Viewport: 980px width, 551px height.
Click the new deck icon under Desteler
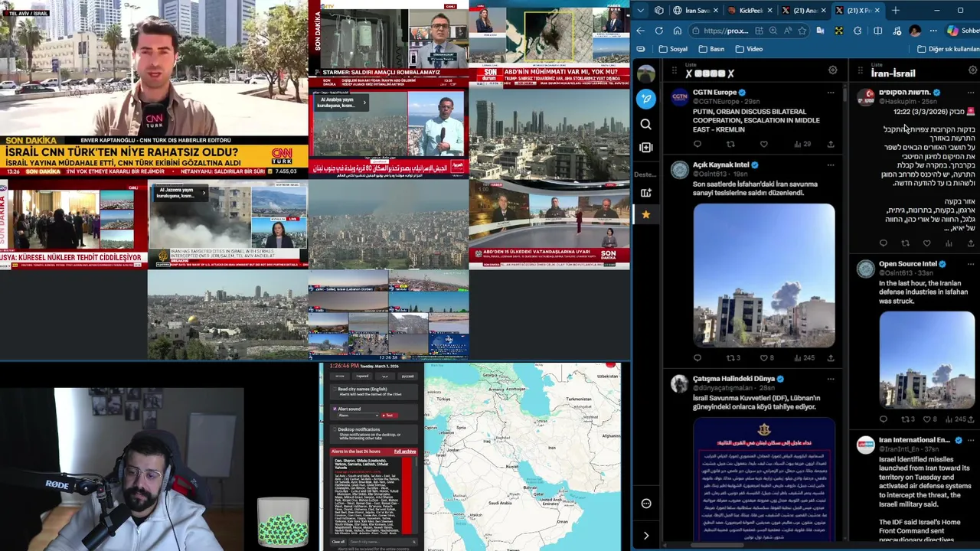(646, 193)
